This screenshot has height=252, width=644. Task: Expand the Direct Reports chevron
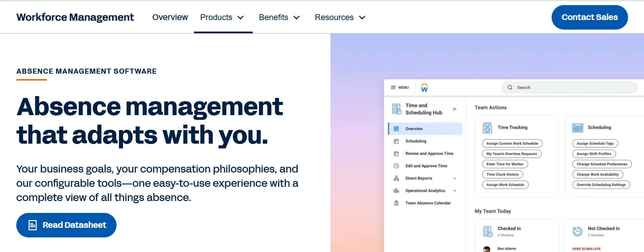[455, 178]
